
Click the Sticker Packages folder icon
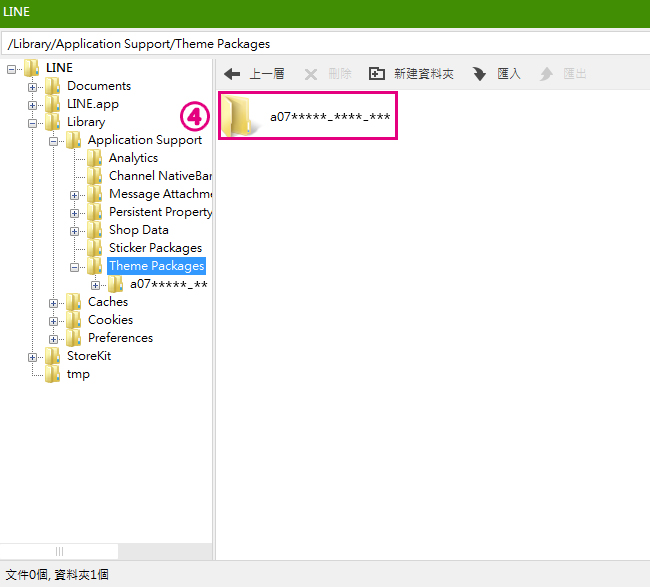point(95,248)
